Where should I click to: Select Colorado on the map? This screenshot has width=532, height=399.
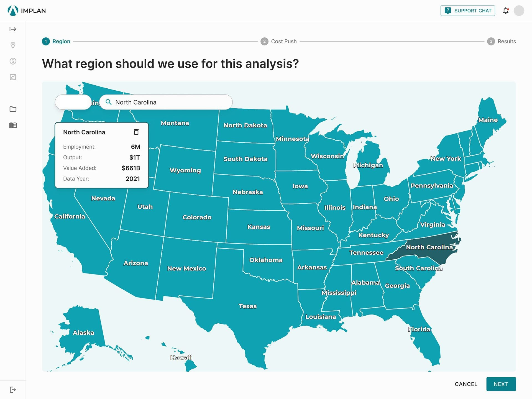[197, 217]
